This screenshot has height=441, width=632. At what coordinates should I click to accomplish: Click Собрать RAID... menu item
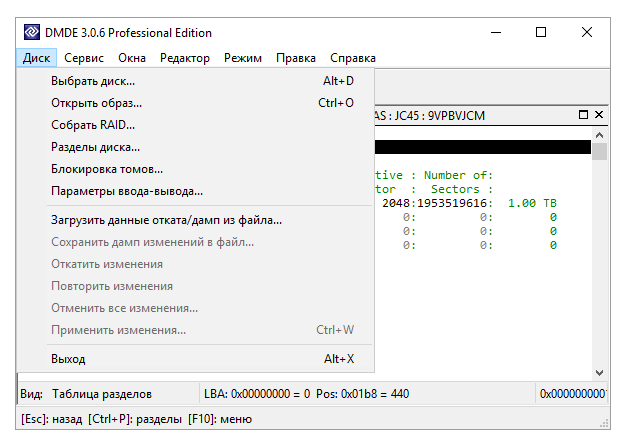(x=93, y=125)
